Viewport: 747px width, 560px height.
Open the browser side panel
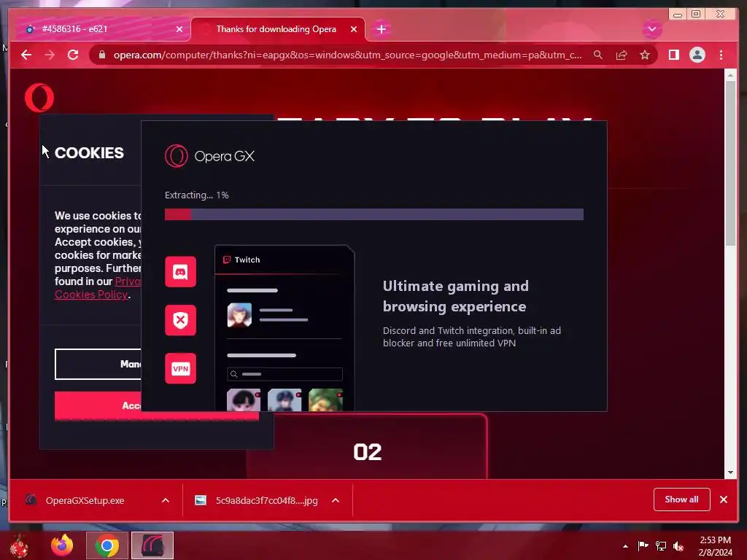673,55
